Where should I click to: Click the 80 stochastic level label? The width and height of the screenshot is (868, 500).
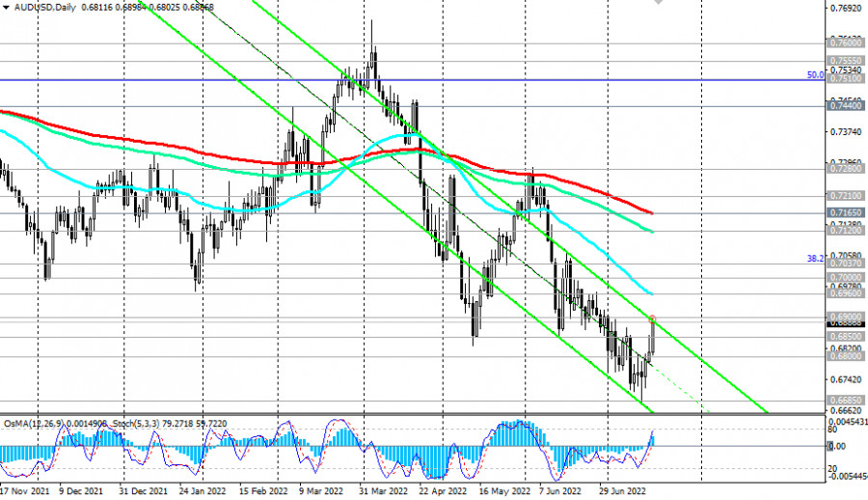click(832, 429)
